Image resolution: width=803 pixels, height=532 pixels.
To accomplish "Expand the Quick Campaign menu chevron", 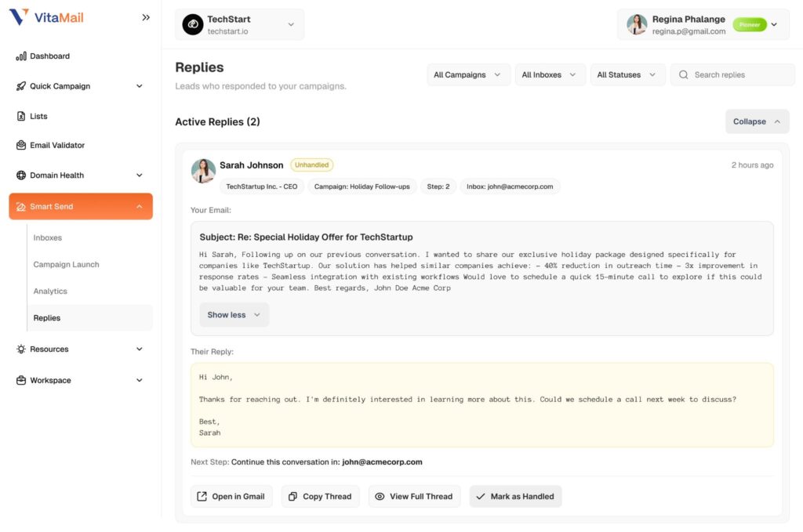I will point(140,86).
